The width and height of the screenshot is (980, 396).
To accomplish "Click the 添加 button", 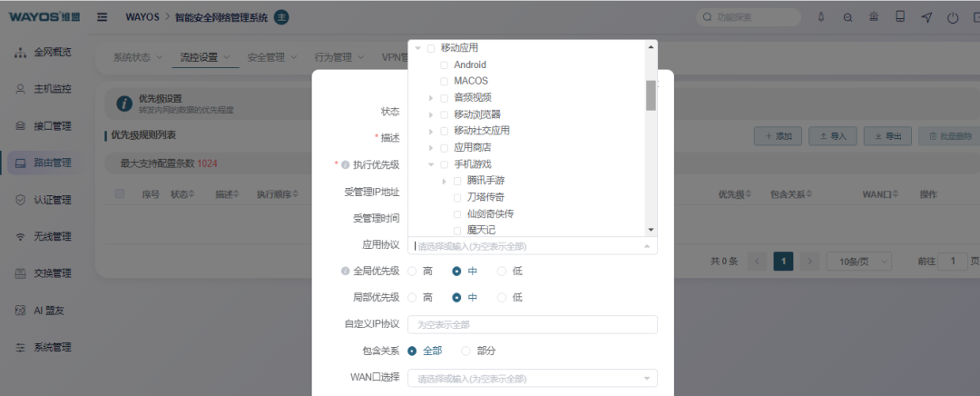I will 779,135.
